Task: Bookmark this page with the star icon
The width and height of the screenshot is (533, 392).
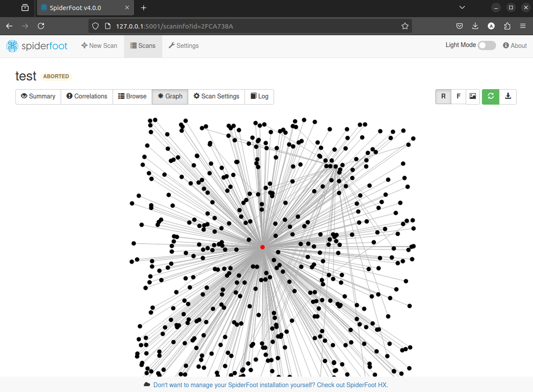Action: [405, 26]
